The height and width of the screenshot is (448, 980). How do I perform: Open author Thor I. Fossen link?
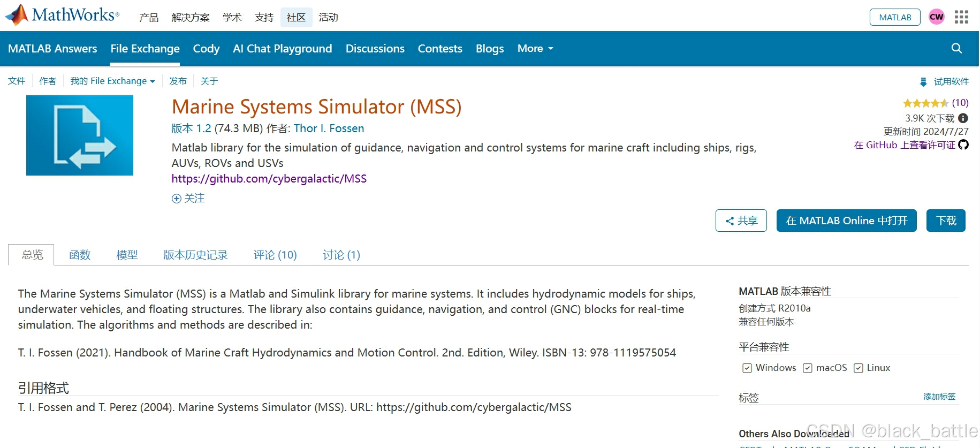coord(329,128)
